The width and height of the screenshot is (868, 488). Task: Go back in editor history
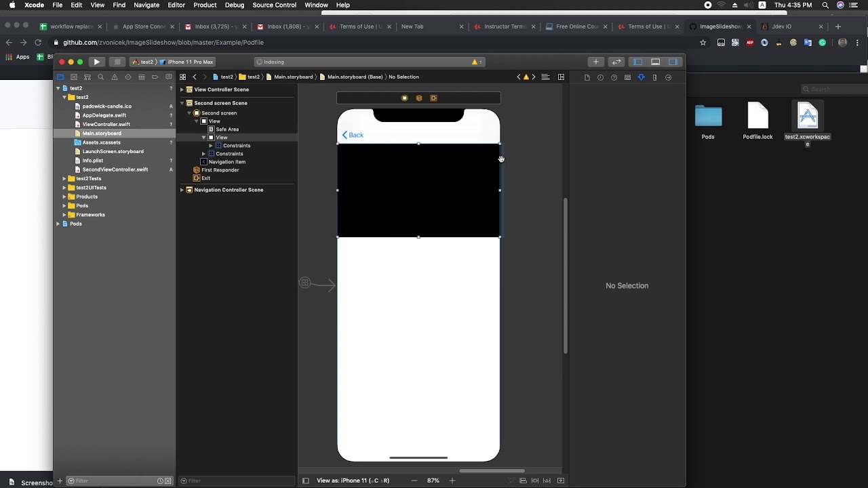click(x=195, y=77)
